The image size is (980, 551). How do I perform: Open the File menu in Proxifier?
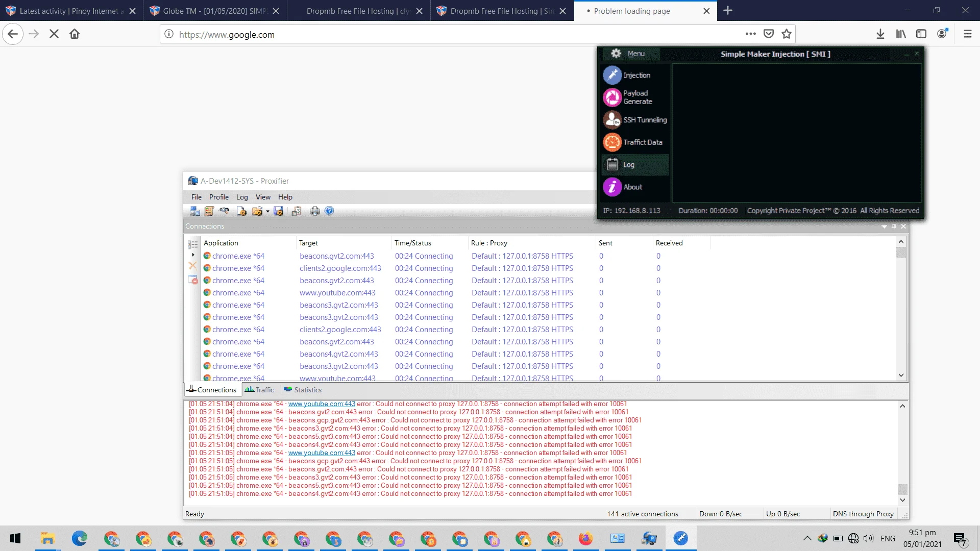pyautogui.click(x=197, y=197)
